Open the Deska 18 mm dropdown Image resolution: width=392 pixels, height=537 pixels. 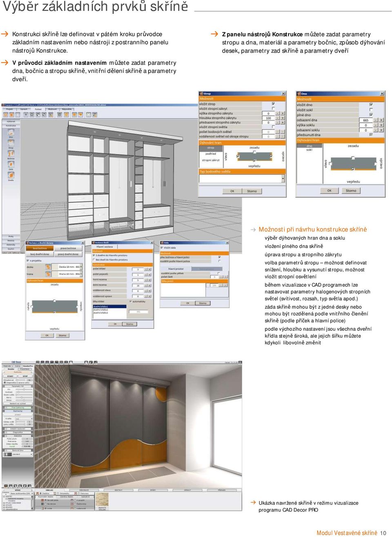[x=67, y=267]
